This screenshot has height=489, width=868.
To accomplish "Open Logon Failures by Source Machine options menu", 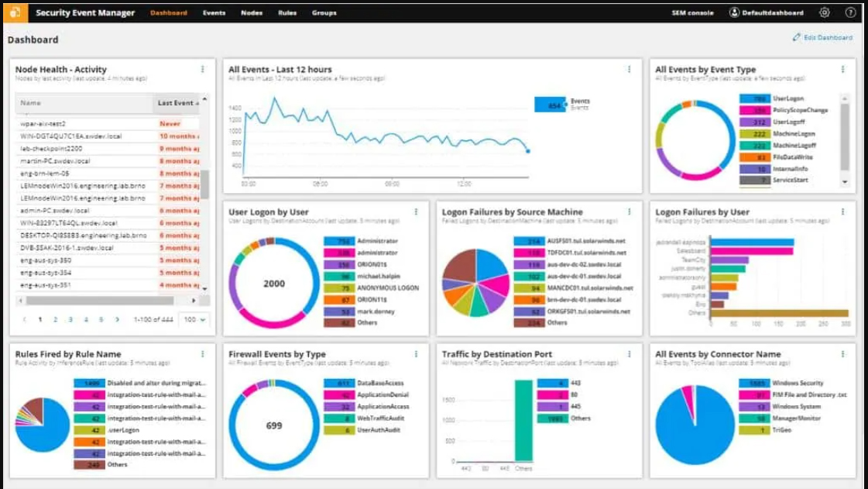I will point(629,212).
